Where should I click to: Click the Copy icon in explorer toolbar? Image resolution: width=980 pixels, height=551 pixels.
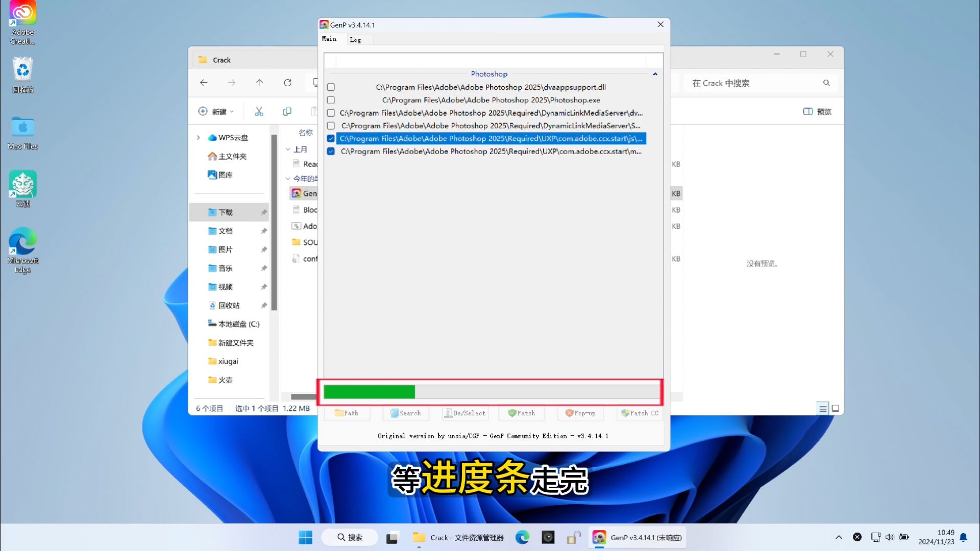[287, 111]
